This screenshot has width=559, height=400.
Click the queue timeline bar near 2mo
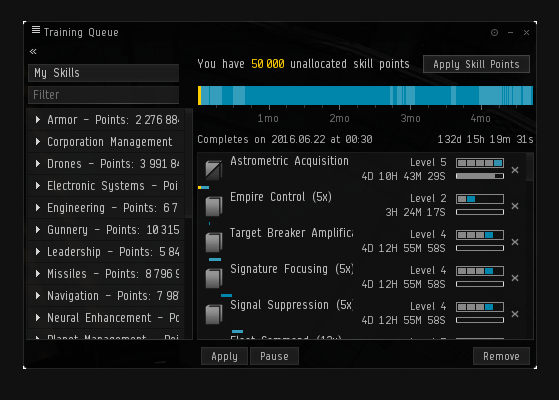coord(339,95)
